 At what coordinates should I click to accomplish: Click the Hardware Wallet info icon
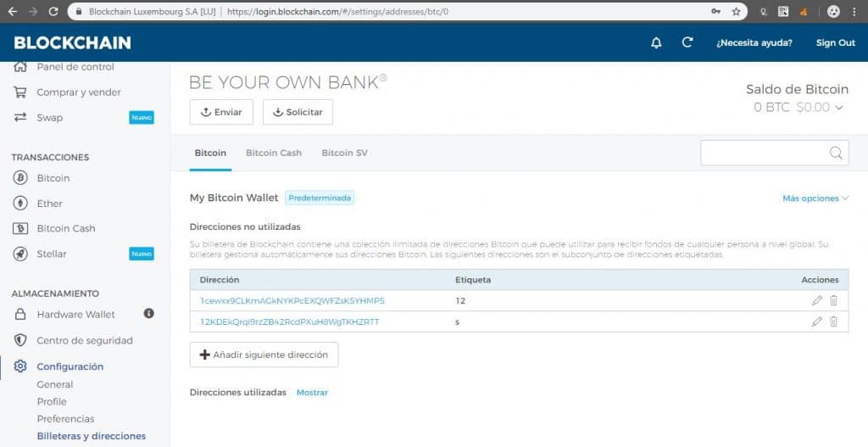click(148, 313)
